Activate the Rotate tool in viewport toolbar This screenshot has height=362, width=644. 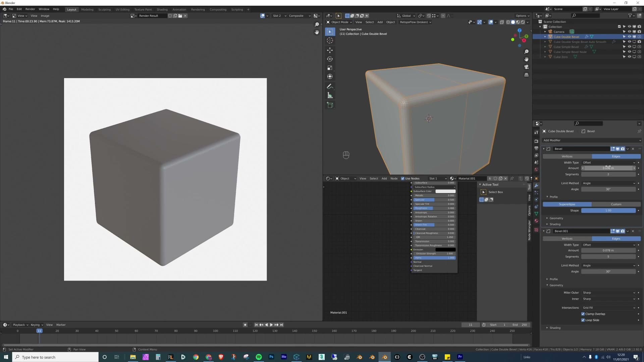330,59
